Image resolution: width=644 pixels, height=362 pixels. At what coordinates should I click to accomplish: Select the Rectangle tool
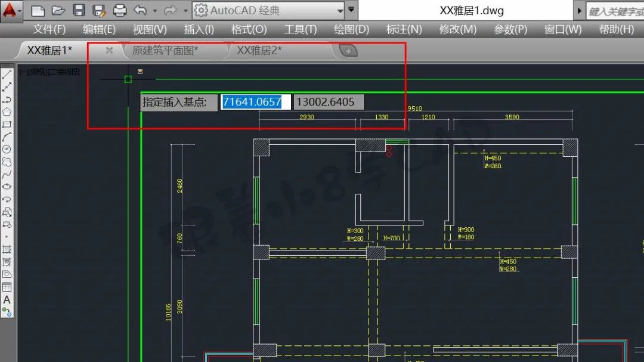(x=7, y=125)
